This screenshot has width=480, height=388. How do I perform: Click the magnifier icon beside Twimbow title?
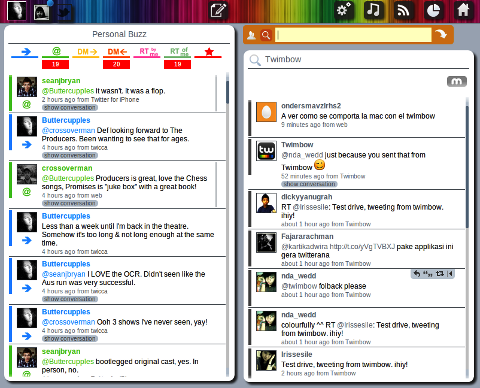pyautogui.click(x=255, y=60)
